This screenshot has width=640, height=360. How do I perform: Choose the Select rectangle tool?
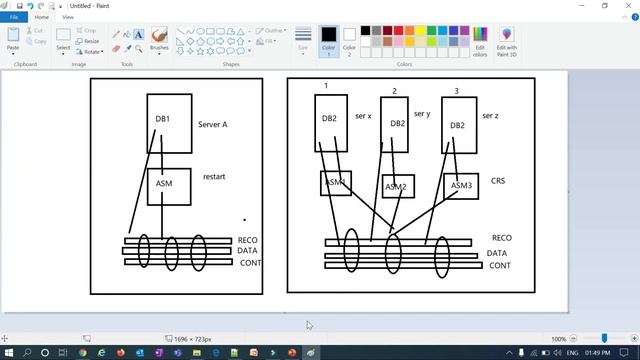click(63, 35)
